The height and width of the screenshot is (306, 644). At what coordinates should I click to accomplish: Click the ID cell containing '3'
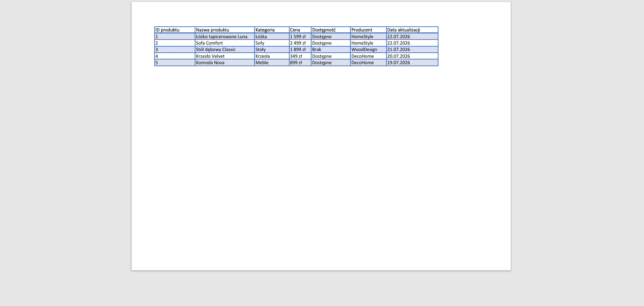click(175, 49)
